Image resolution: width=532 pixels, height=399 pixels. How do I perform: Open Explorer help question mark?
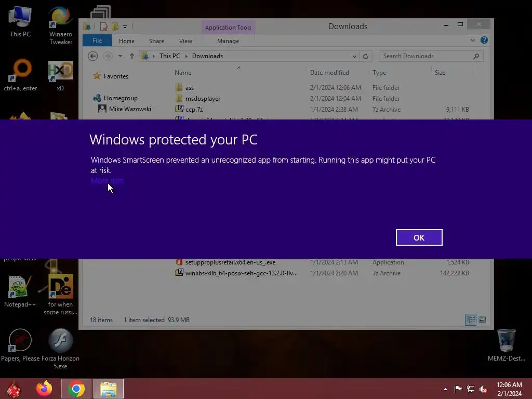pyautogui.click(x=484, y=40)
